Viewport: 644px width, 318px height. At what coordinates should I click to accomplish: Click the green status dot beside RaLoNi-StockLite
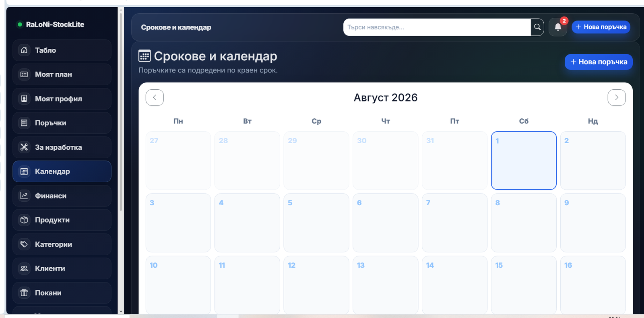coord(19,25)
